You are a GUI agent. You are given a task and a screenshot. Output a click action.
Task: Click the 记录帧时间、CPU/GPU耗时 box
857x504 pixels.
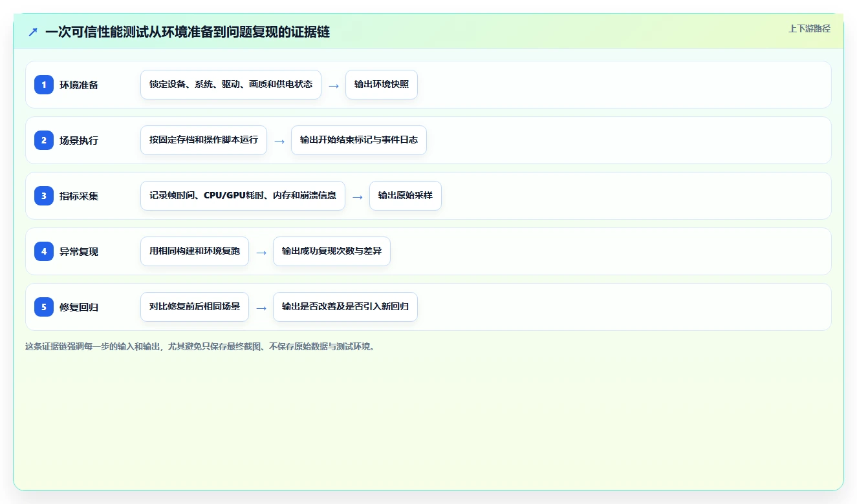[243, 196]
